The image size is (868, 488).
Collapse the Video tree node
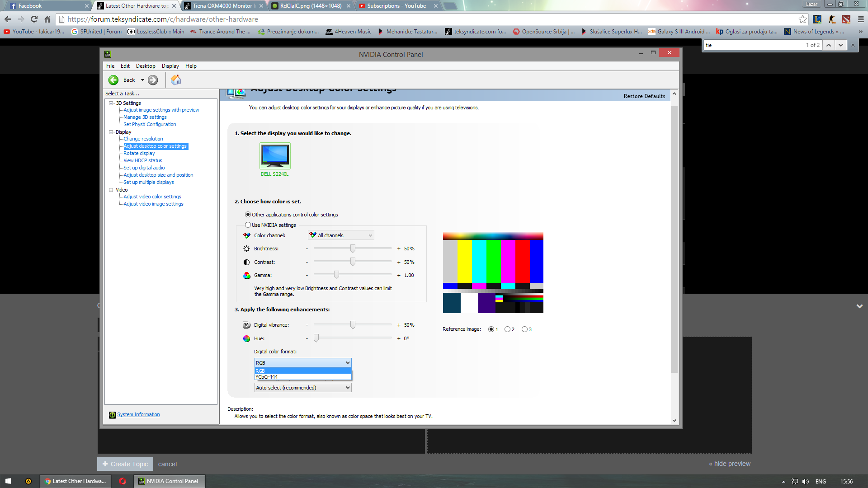pos(111,190)
